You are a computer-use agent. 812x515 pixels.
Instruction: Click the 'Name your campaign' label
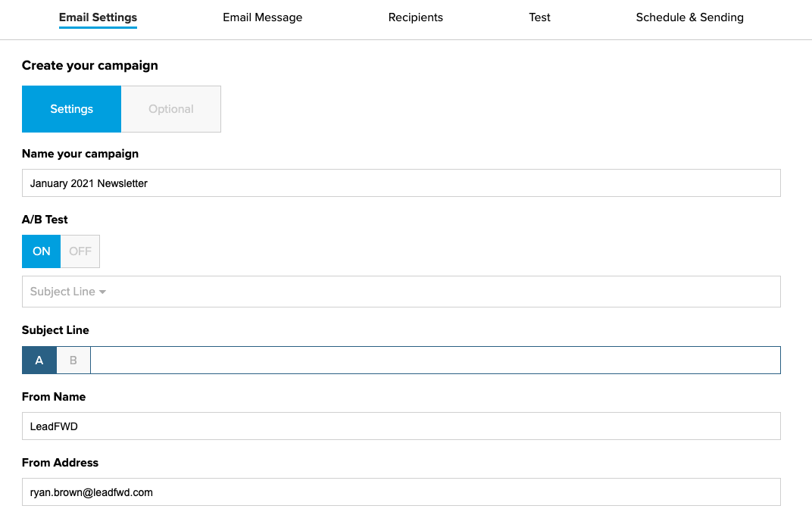click(80, 154)
